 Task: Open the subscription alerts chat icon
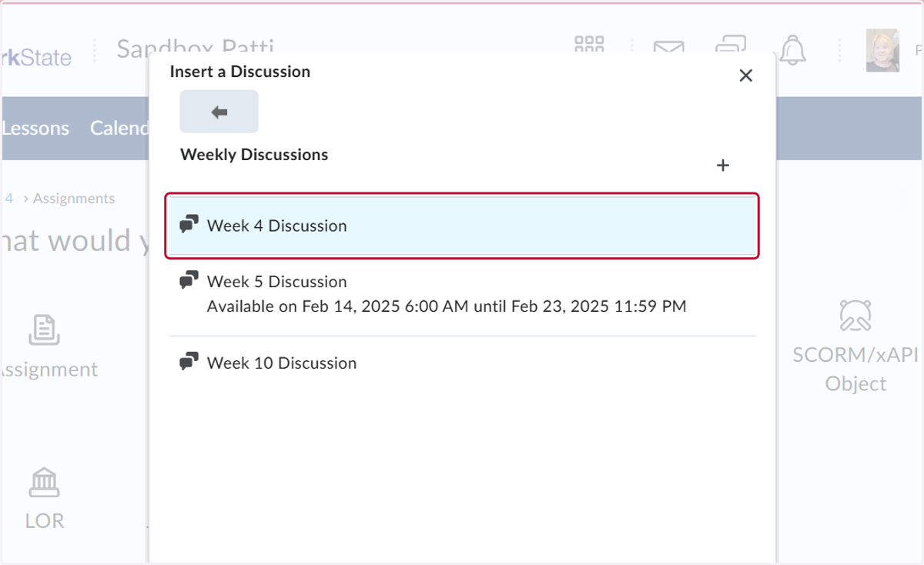tap(730, 44)
